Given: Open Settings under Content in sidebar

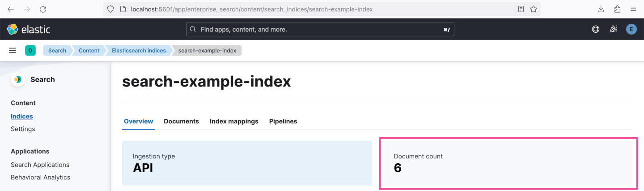Looking at the screenshot, I should 23,129.
